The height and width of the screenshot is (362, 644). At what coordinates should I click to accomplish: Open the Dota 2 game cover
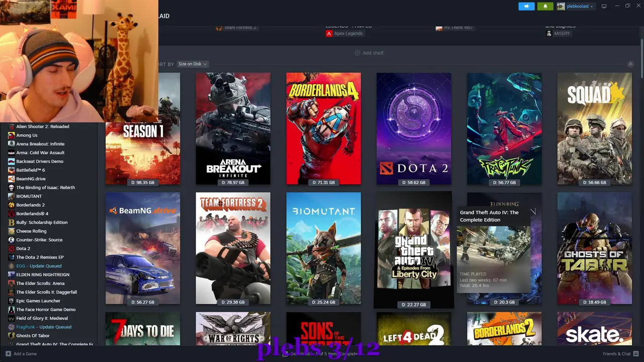coord(414,128)
